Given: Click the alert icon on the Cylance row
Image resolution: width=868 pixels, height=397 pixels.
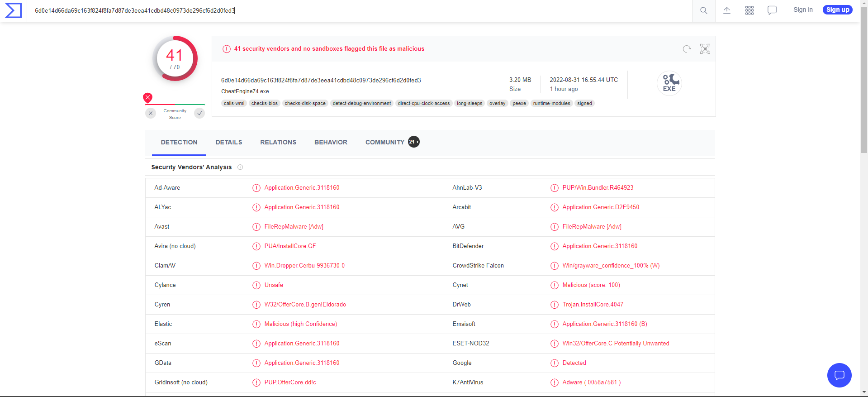Looking at the screenshot, I should [256, 285].
